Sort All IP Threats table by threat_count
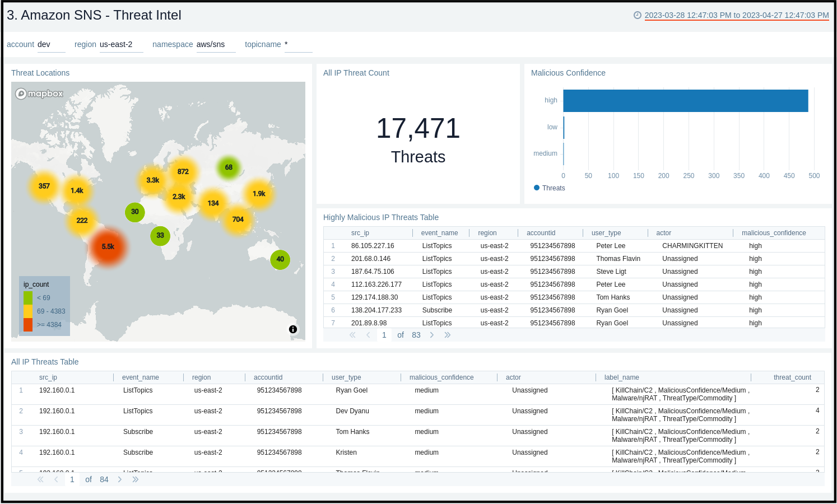The height and width of the screenshot is (504, 837). 792,377
